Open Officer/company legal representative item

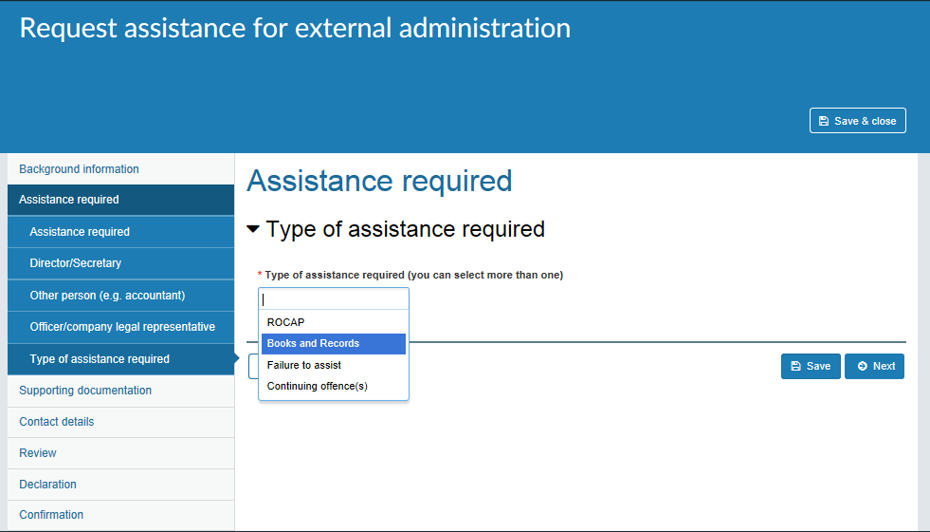pos(121,327)
